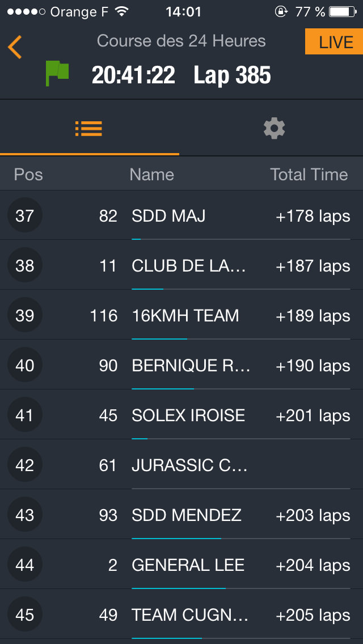Tap the progress bar under SDD MENDEZ

tap(240, 538)
